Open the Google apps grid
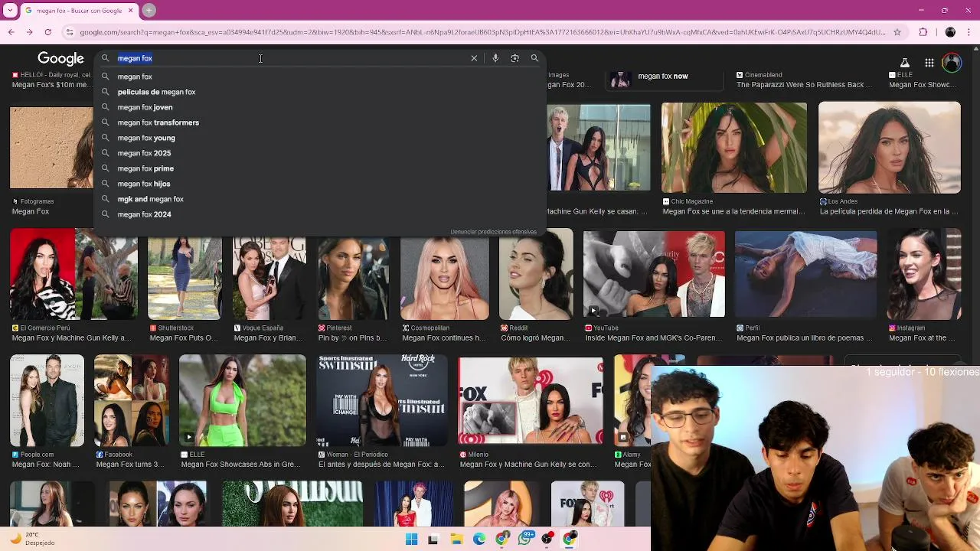This screenshot has height=551, width=980. click(x=929, y=63)
